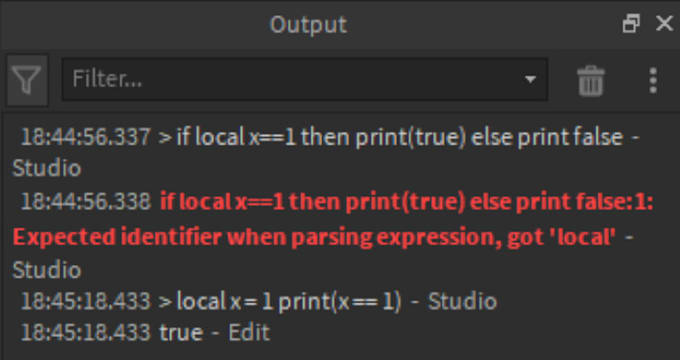Viewport: 680px width, 360px height.
Task: Select the red 'Expected identifier when parsing expression' error
Action: click(314, 237)
